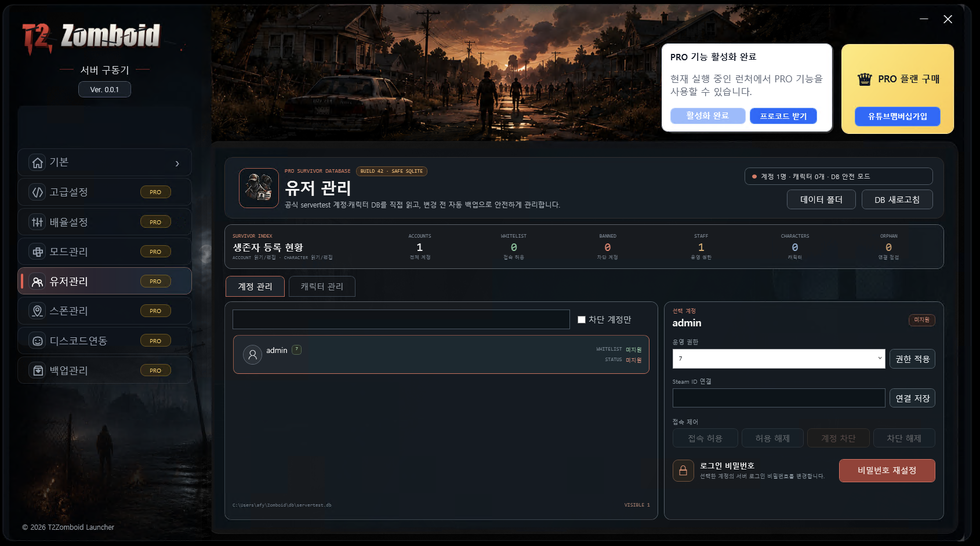The height and width of the screenshot is (546, 980).
Task: Click the map pin icon for 스폰관리
Action: (38, 311)
